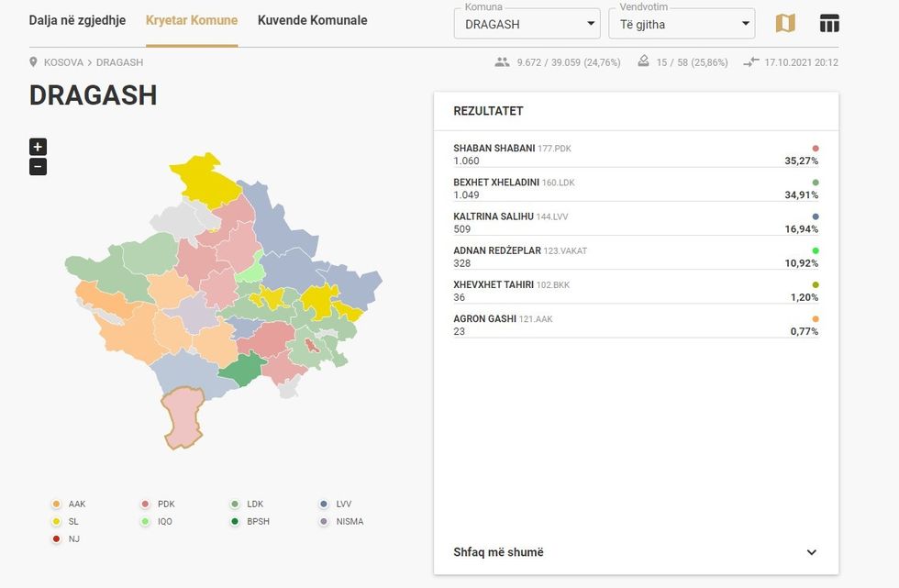Select the Kryetar Komune tab

191,20
